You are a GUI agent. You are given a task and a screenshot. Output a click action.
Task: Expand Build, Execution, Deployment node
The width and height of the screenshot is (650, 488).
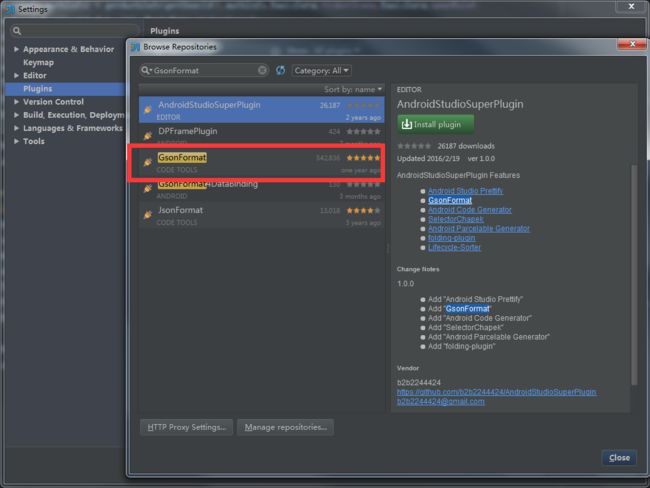tap(16, 115)
